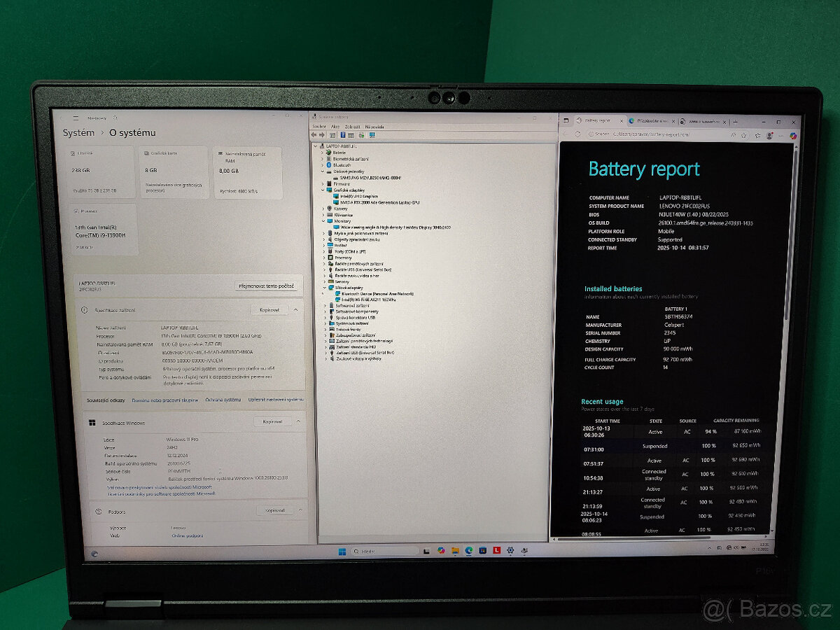The image size is (840, 630).
Task: Click the Copilot icon in Edge toolbar
Action: (x=793, y=134)
